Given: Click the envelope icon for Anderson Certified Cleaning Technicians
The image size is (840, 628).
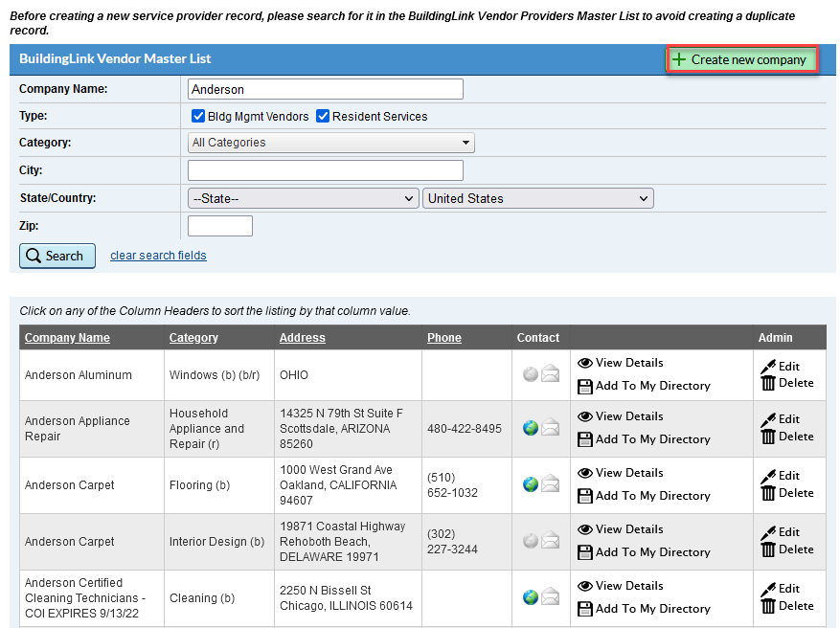Looking at the screenshot, I should pyautogui.click(x=550, y=596).
